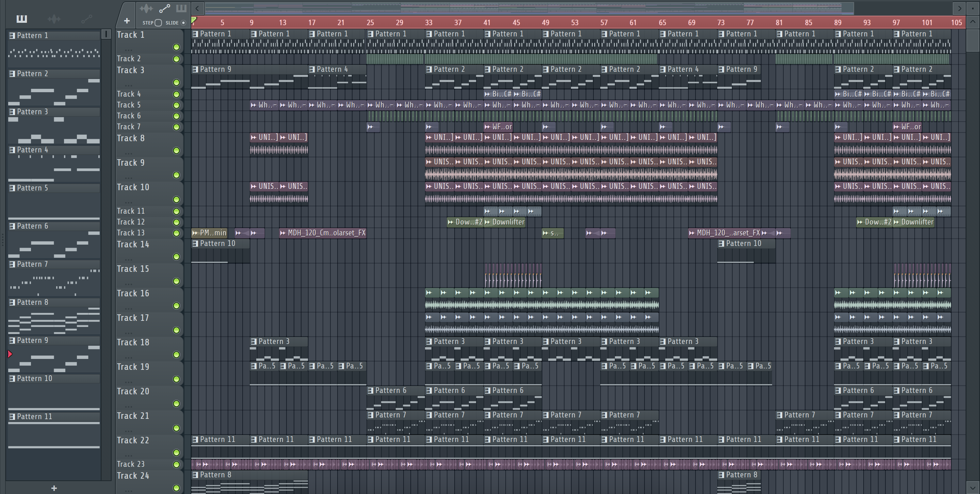Screen dimensions: 980x494
Task: Mute Track 23
Action: 176,464
